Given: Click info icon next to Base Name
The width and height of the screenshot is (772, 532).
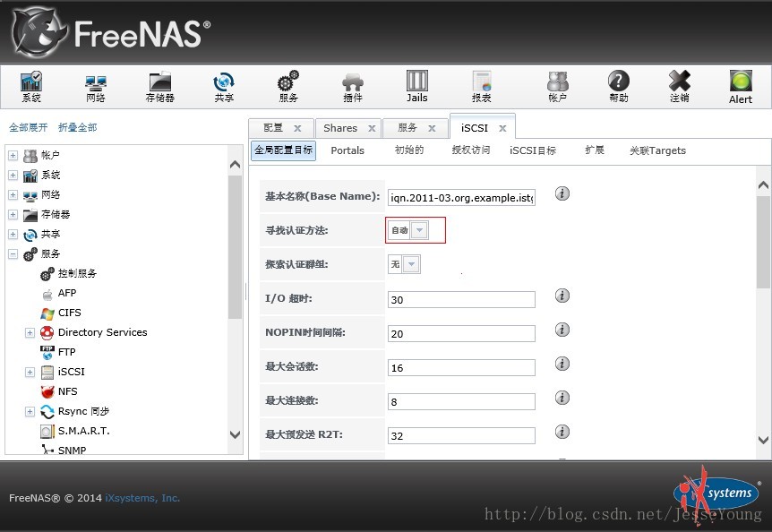Looking at the screenshot, I should point(562,193).
